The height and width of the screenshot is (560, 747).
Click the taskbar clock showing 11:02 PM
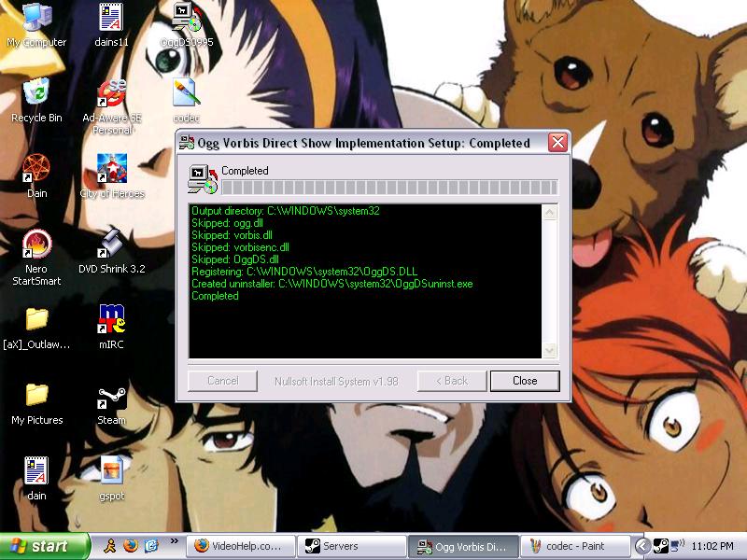[x=712, y=546]
